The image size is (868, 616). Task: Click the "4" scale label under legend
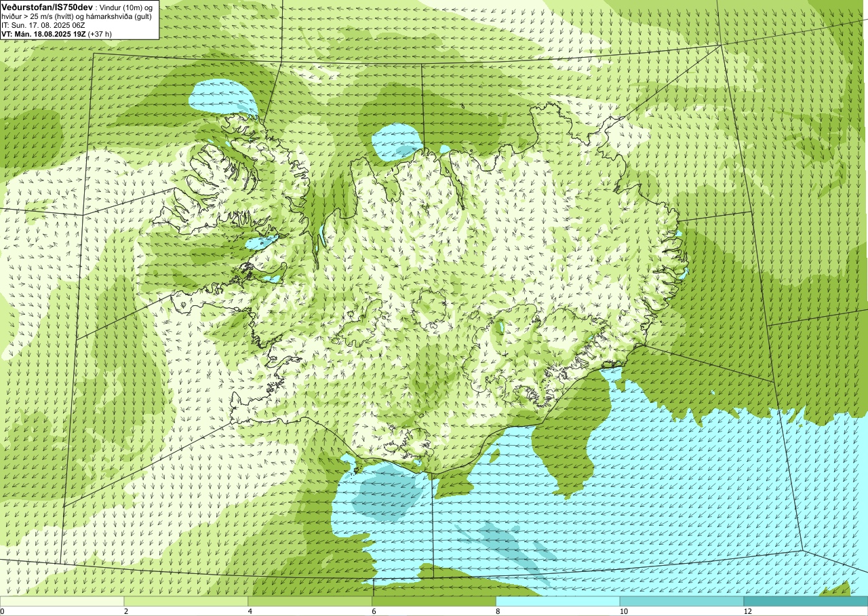pos(250,611)
